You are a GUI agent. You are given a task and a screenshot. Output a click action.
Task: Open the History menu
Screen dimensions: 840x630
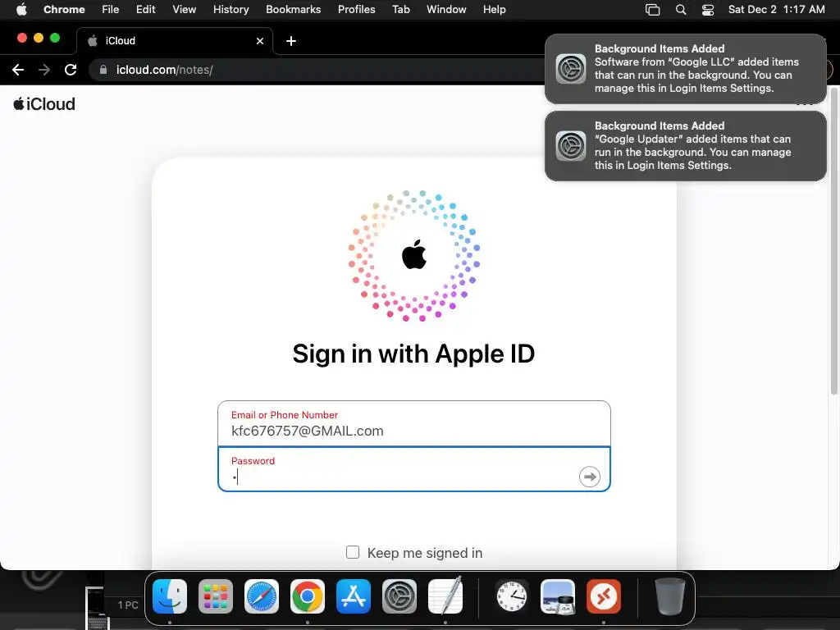(231, 9)
